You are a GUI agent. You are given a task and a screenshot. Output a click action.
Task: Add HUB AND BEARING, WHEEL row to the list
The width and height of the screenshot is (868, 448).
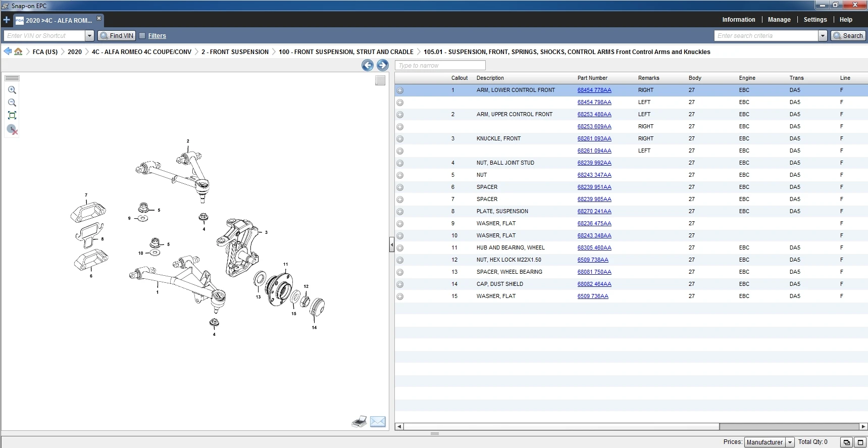(400, 248)
